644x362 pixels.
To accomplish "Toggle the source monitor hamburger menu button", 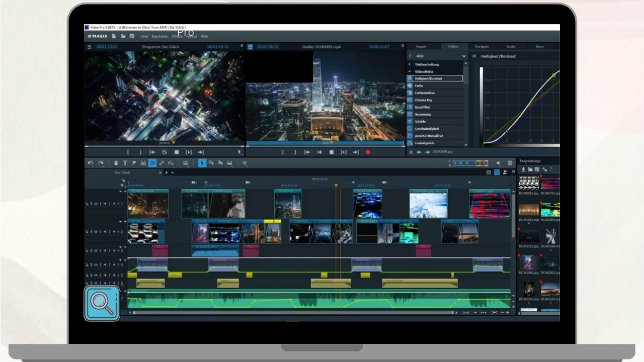I will 250,47.
